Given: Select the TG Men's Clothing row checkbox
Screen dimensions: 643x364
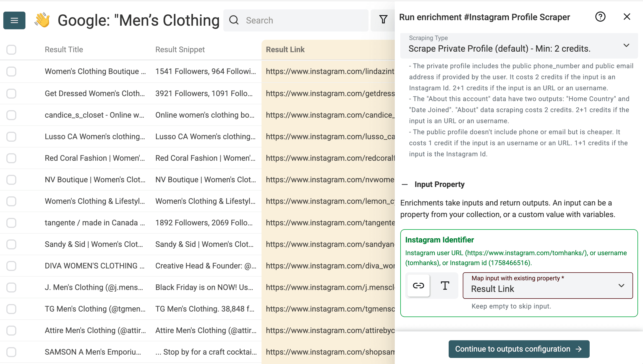Looking at the screenshot, I should click(11, 309).
